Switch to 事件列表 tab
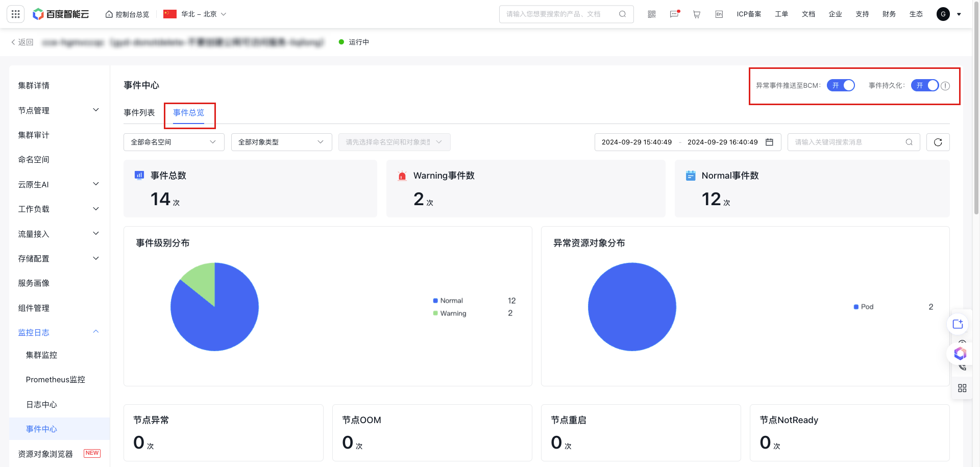This screenshot has width=980, height=467. tap(139, 112)
